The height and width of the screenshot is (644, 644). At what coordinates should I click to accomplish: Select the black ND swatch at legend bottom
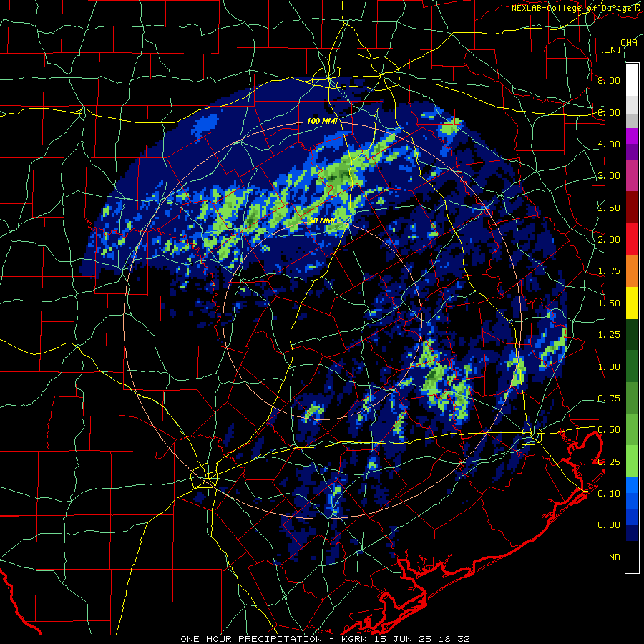[632, 557]
